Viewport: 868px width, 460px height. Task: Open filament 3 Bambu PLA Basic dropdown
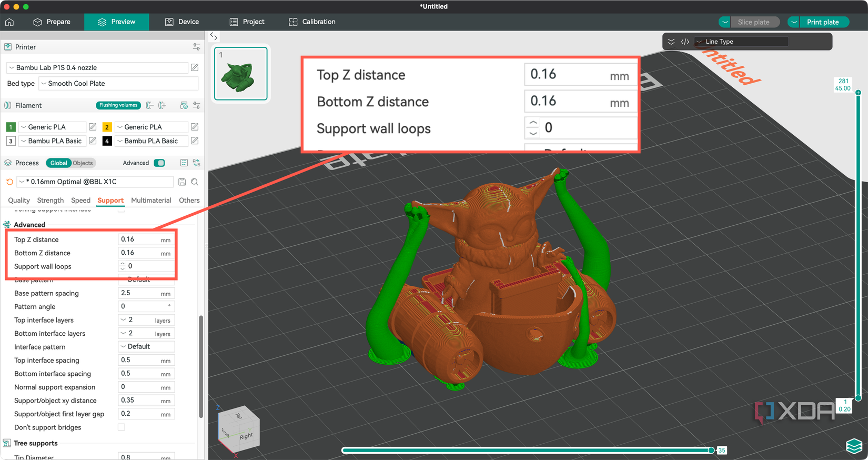(52, 141)
